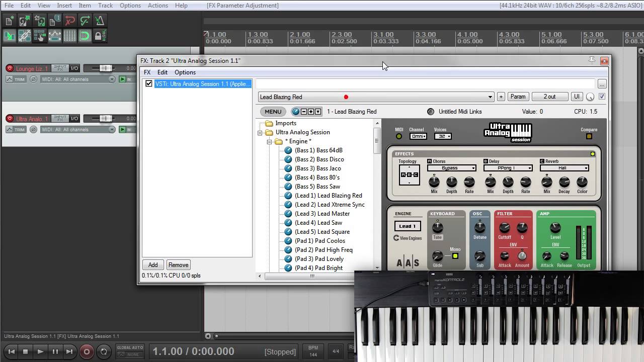Open Lead Blazing Red preset dropdown

[x=376, y=97]
